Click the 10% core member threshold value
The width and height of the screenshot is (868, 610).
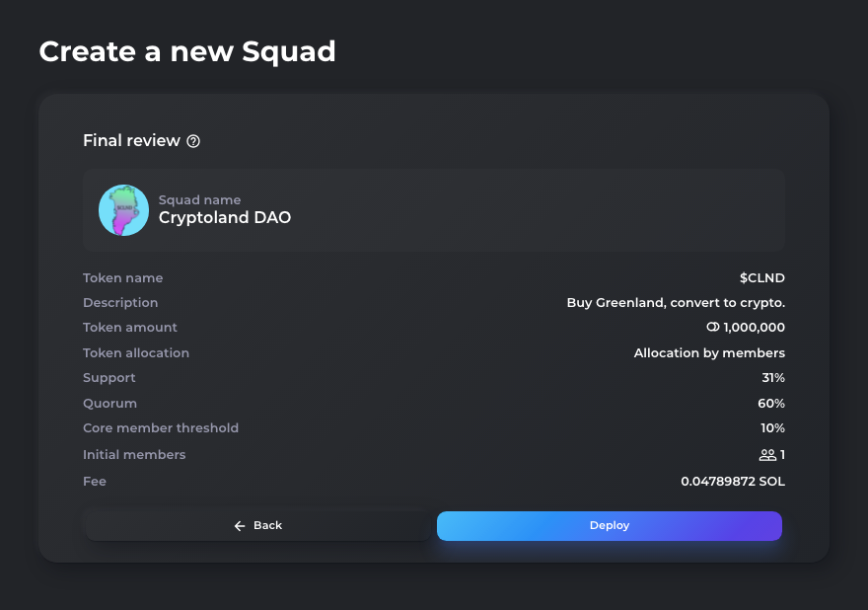pos(772,428)
